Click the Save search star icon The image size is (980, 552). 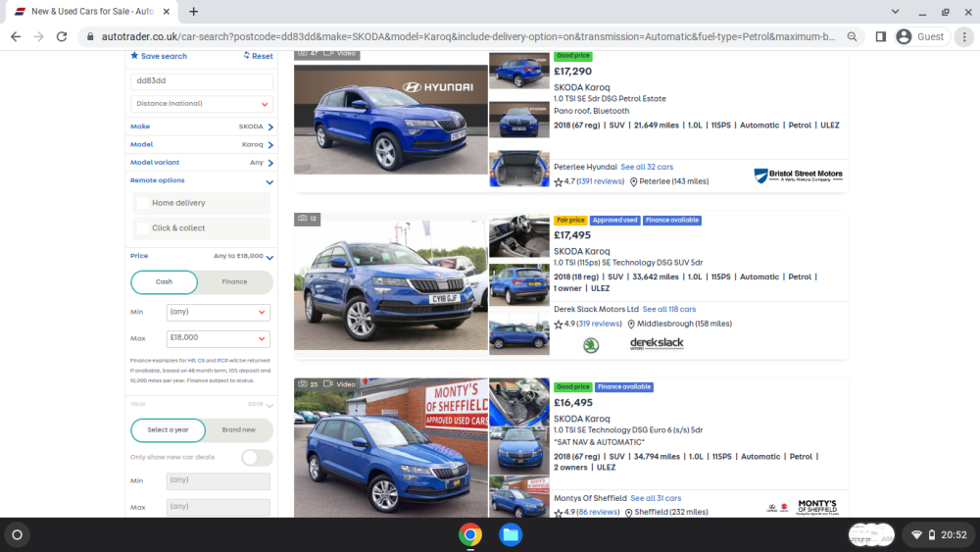coord(134,56)
